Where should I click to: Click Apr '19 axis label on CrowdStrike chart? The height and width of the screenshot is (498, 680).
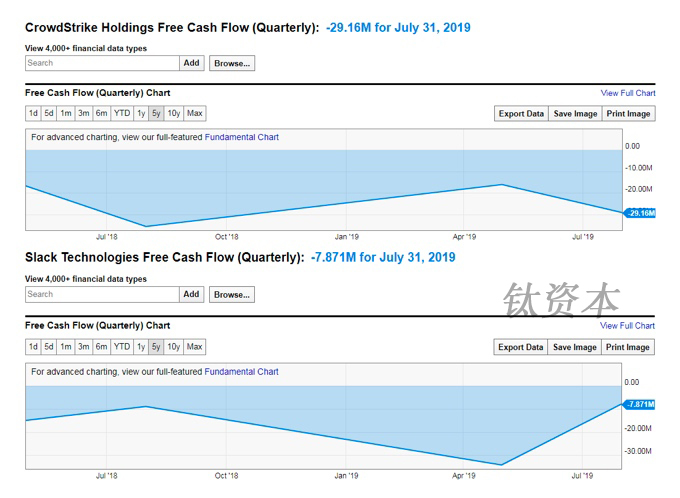click(464, 237)
